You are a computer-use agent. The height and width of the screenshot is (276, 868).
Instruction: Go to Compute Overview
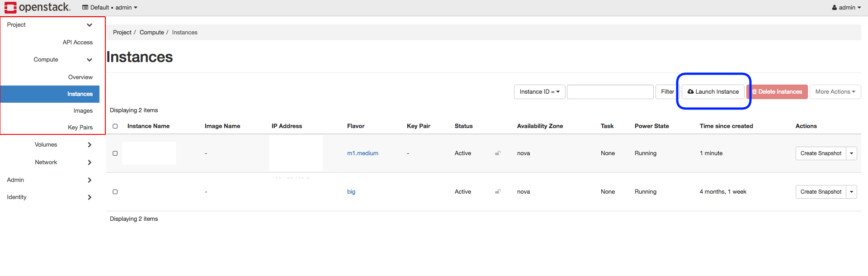80,77
